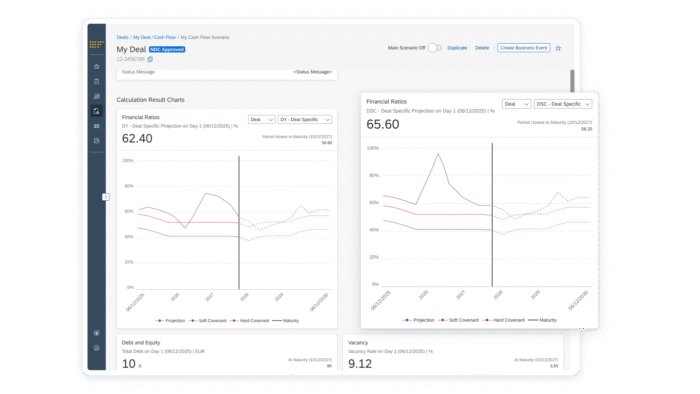Toggle Maturity legend in the enlarged chart
Image resolution: width=700 pixels, height=394 pixels.
point(542,320)
